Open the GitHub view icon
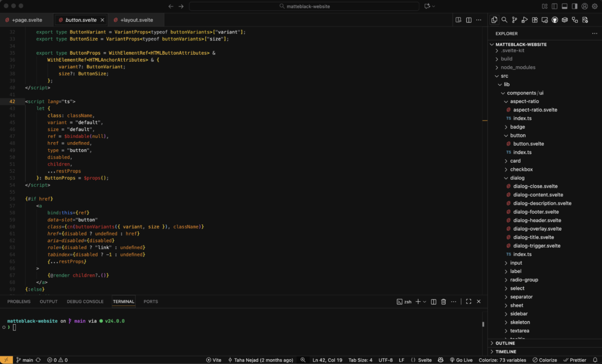The height and width of the screenshot is (364, 602). (x=554, y=20)
